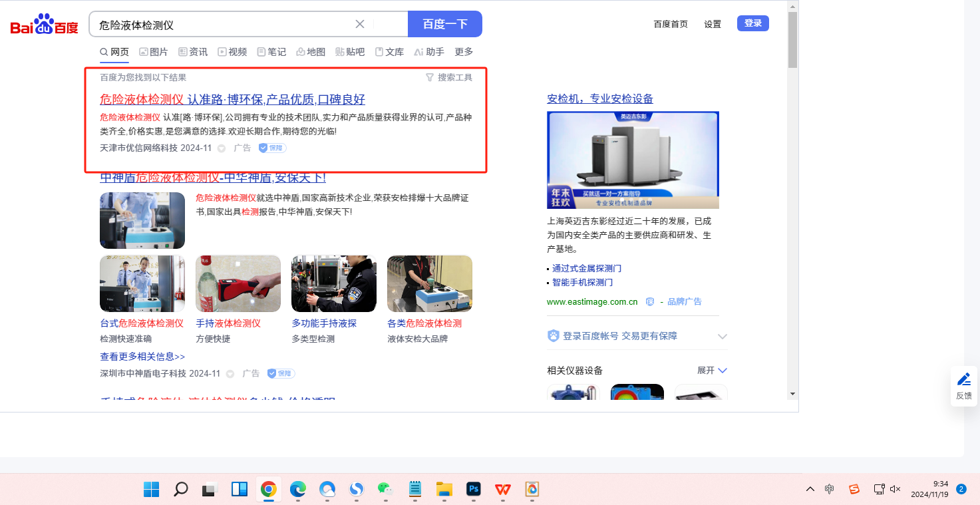This screenshot has width=980, height=505.
Task: Open the 安检机，专业安检设备 ad link
Action: coord(600,99)
